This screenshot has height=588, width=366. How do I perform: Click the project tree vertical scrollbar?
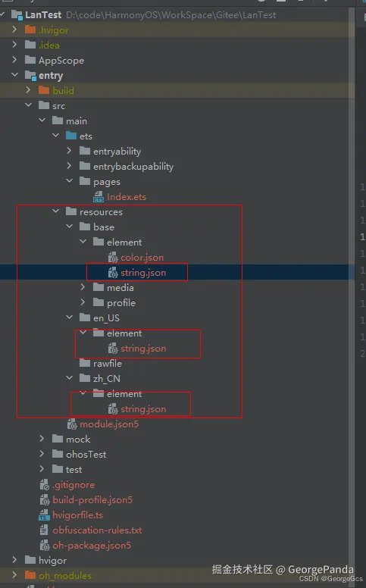point(352,296)
